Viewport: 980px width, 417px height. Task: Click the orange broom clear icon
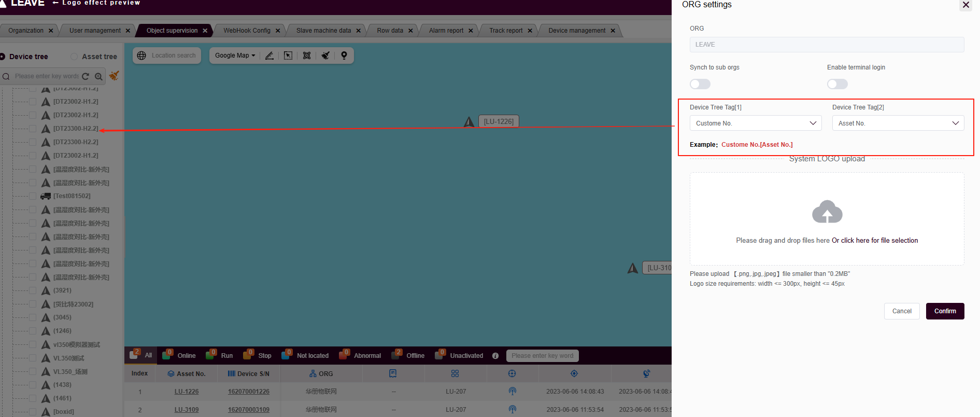coord(114,76)
